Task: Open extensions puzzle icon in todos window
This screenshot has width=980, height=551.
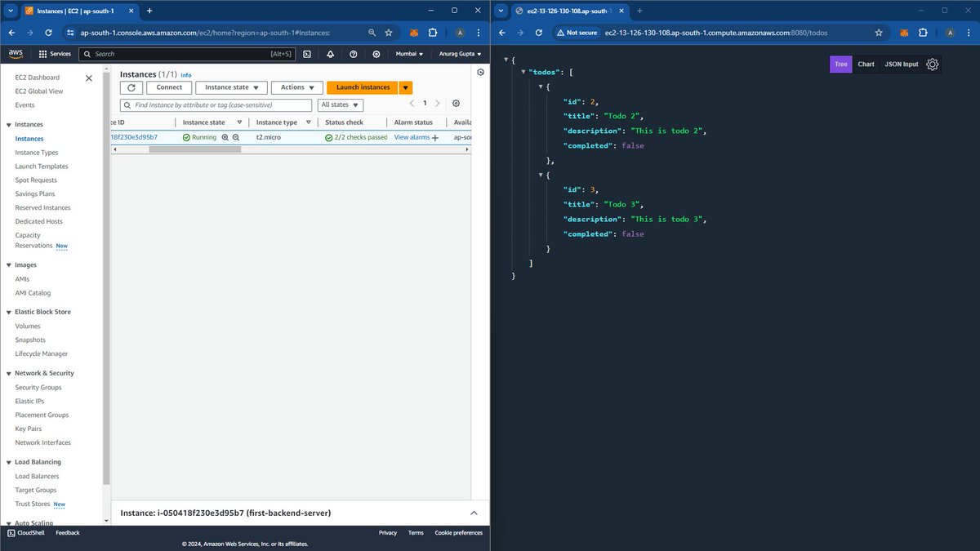Action: click(x=923, y=33)
